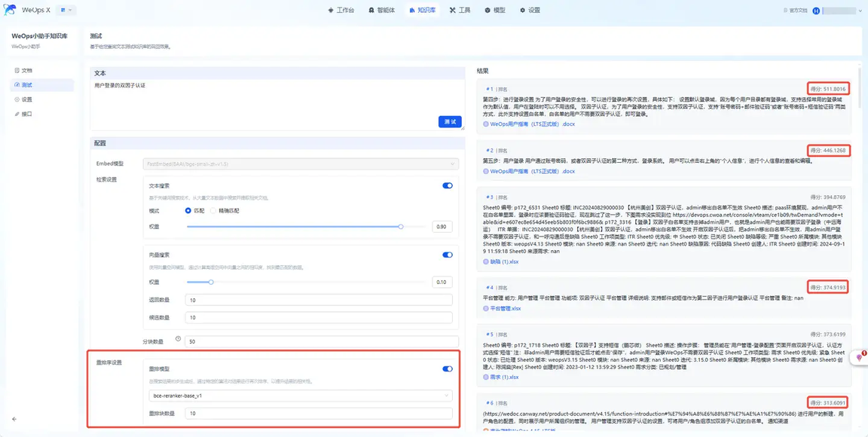Expand the user account dropdown arrow
This screenshot has height=437, width=868.
click(860, 11)
